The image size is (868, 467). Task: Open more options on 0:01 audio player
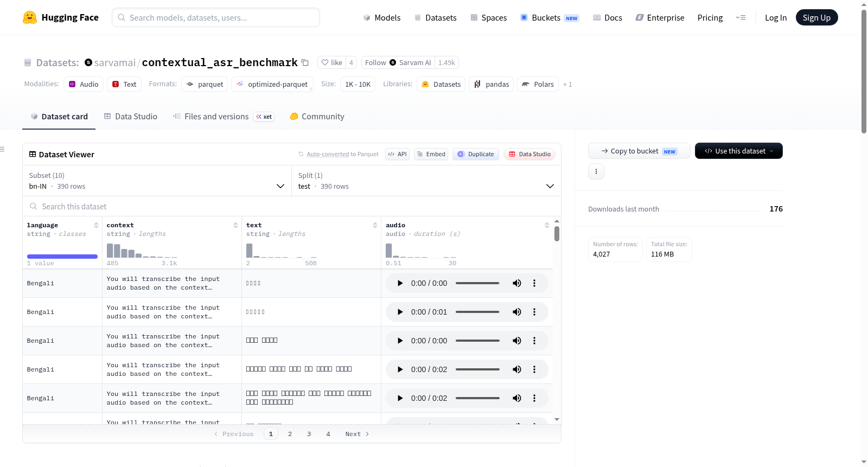534,312
